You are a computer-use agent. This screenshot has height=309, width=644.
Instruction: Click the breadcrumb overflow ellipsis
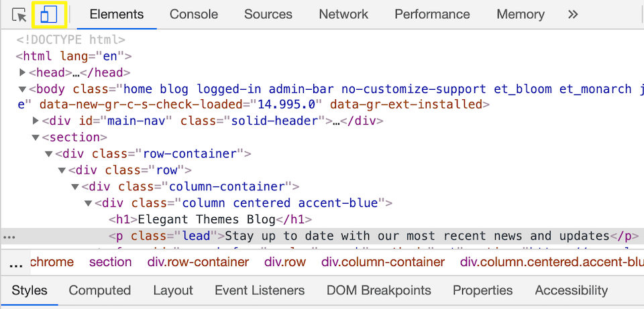(x=15, y=262)
